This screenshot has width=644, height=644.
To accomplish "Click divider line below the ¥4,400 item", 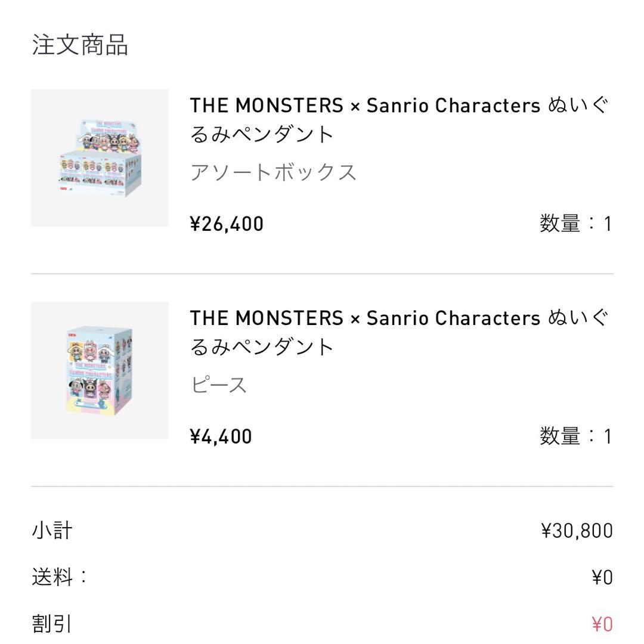I will tap(322, 486).
